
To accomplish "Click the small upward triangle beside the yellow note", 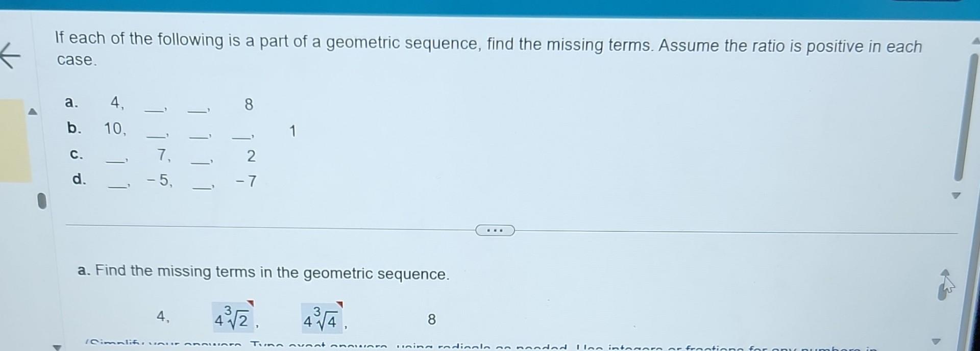I will pyautogui.click(x=33, y=111).
